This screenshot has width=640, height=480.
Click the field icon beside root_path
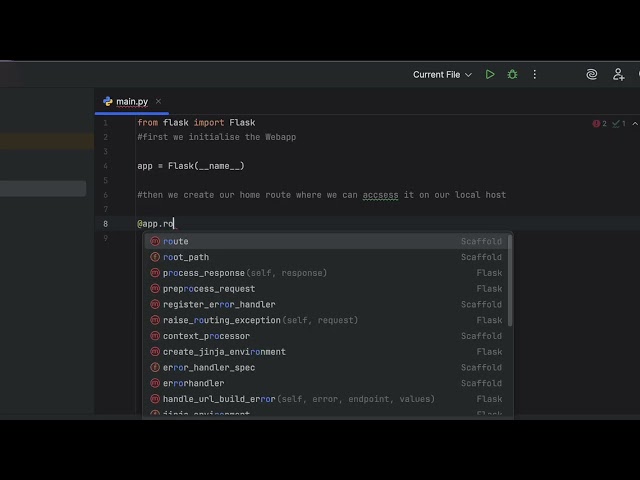click(155, 257)
